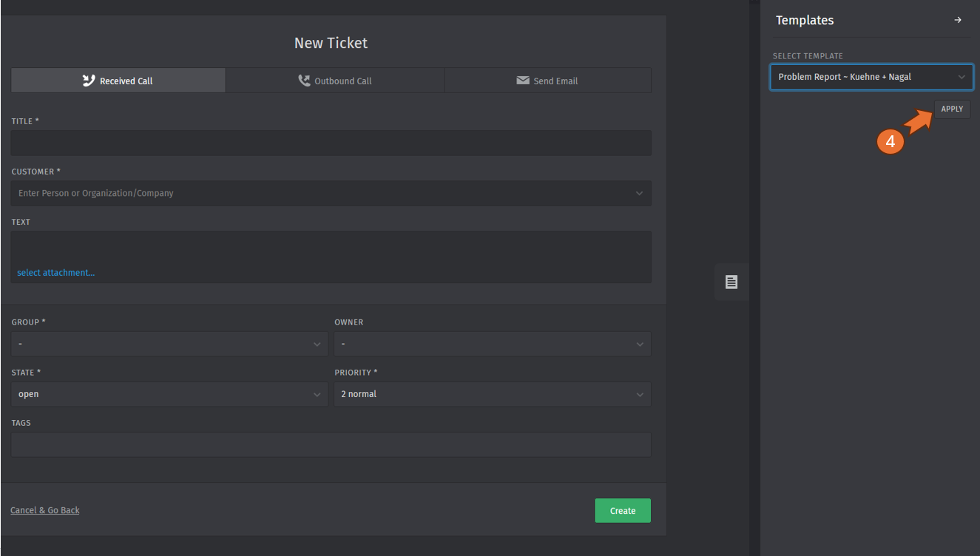Open the State dropdown showing open
This screenshot has width=980, height=556.
pyautogui.click(x=169, y=394)
